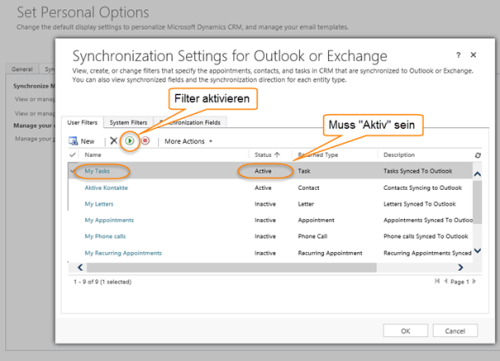Sort by the Description column header
Image resolution: width=500 pixels, height=361 pixels.
tap(399, 155)
